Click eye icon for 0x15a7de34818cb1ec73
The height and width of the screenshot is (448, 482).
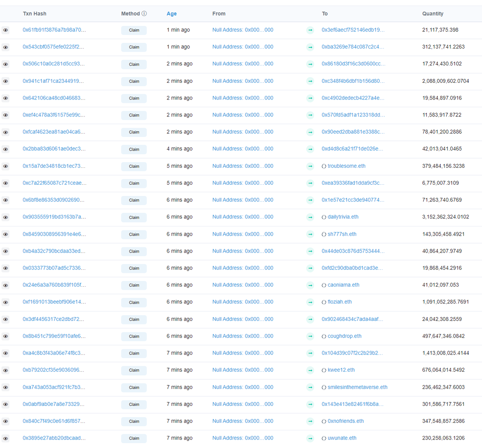[6, 166]
